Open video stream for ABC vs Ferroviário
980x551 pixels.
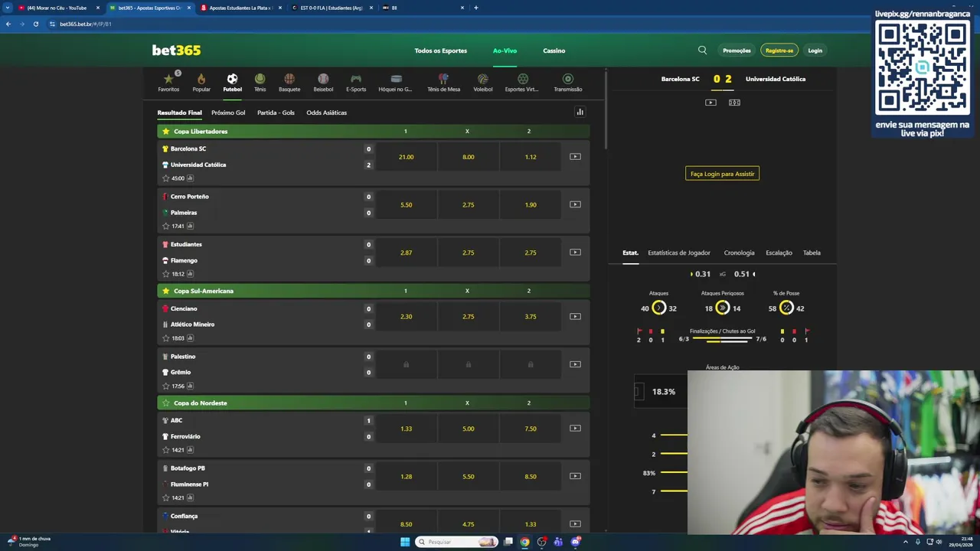pos(575,429)
